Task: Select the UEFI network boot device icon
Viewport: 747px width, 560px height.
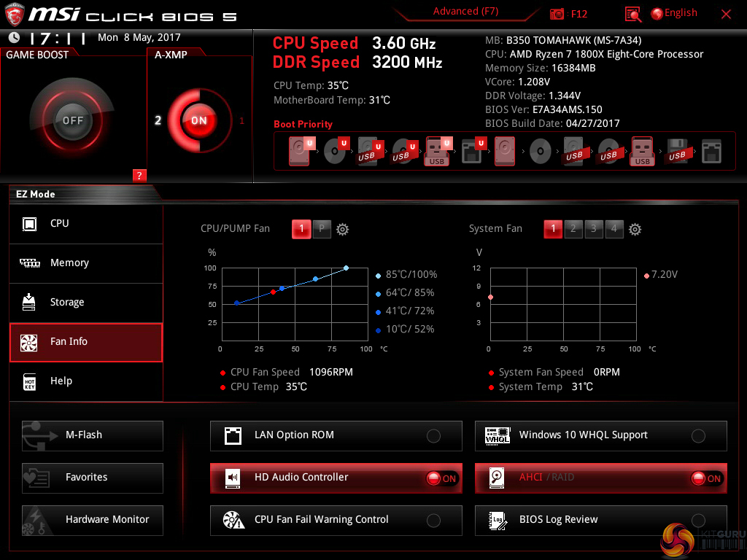Action: (473, 151)
